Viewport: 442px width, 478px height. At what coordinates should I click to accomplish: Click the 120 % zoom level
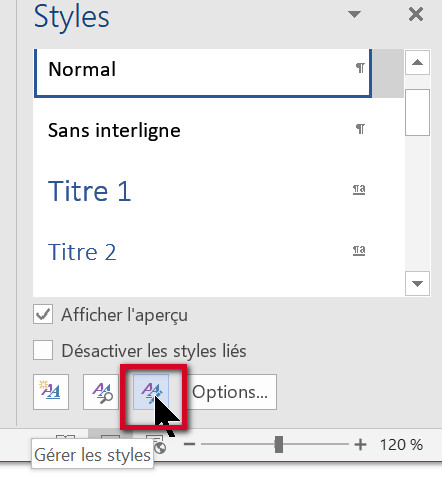pyautogui.click(x=401, y=445)
